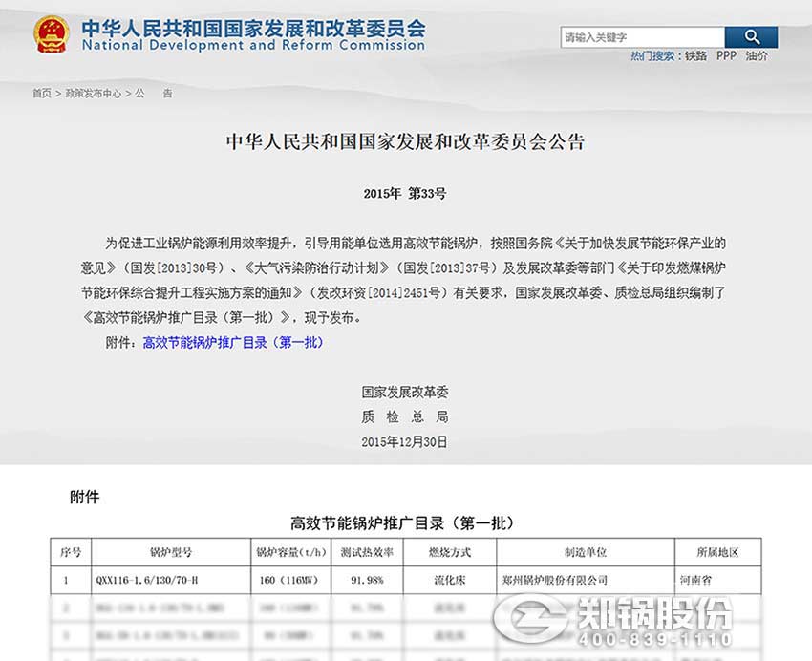Click the 测试热效率 table header

[365, 550]
